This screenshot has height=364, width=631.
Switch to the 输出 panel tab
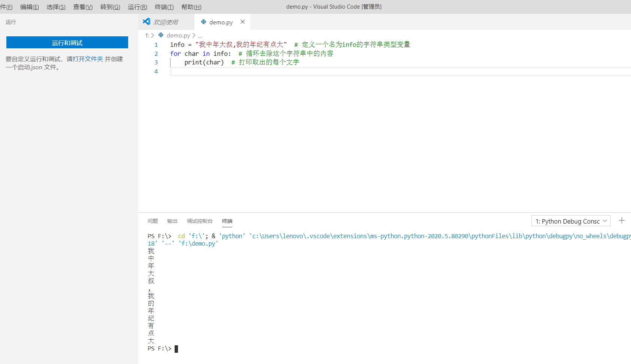[172, 221]
